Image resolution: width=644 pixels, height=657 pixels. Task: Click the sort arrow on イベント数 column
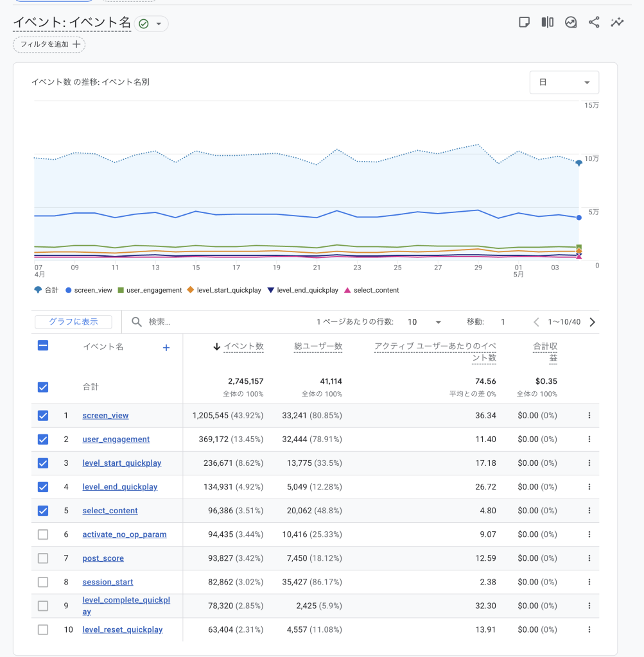pyautogui.click(x=217, y=346)
